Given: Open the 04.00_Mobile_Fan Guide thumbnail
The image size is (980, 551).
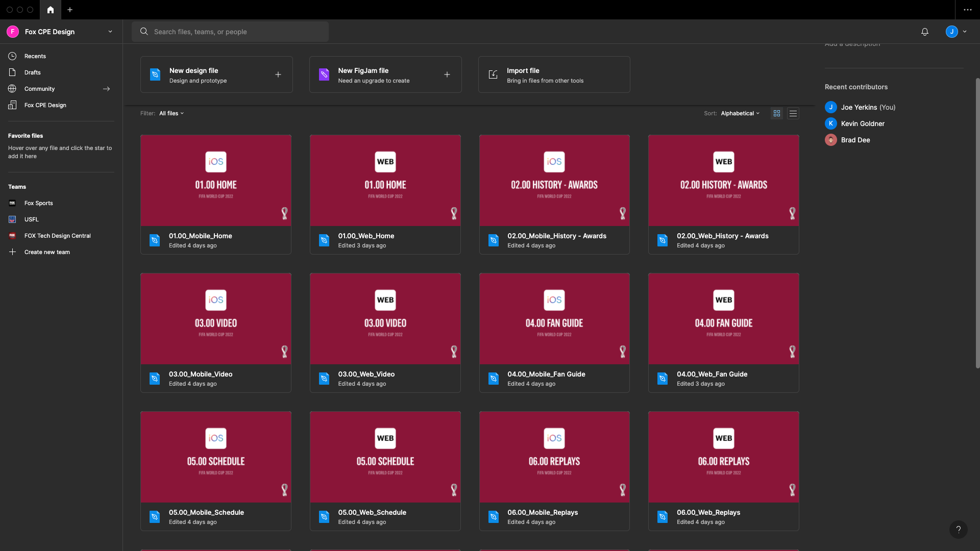Looking at the screenshot, I should (x=554, y=319).
